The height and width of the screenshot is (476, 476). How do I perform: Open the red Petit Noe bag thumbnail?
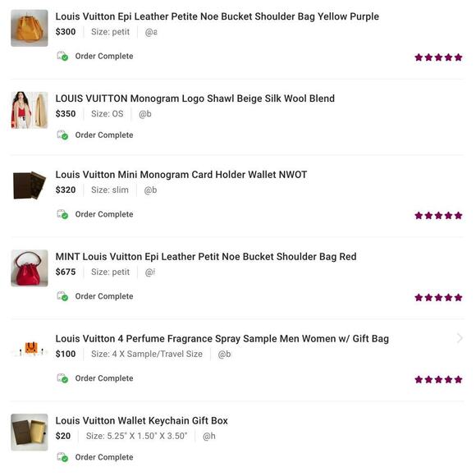(x=30, y=268)
